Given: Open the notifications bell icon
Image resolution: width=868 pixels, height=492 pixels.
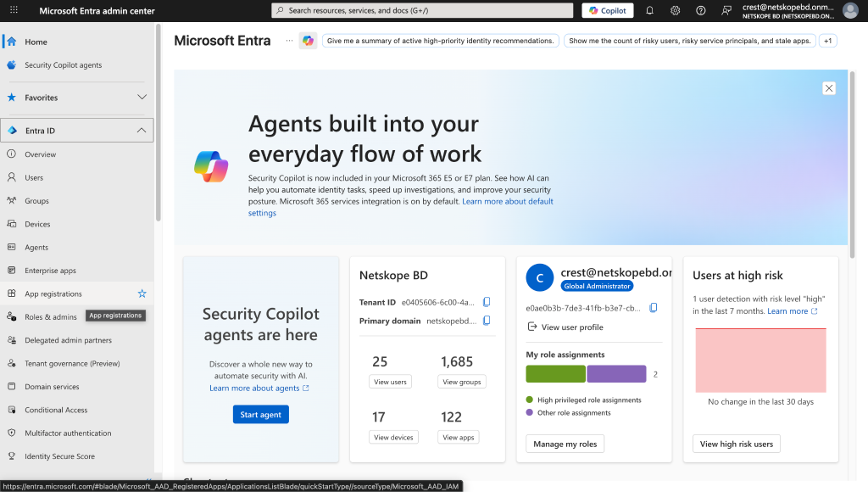Looking at the screenshot, I should coord(650,10).
